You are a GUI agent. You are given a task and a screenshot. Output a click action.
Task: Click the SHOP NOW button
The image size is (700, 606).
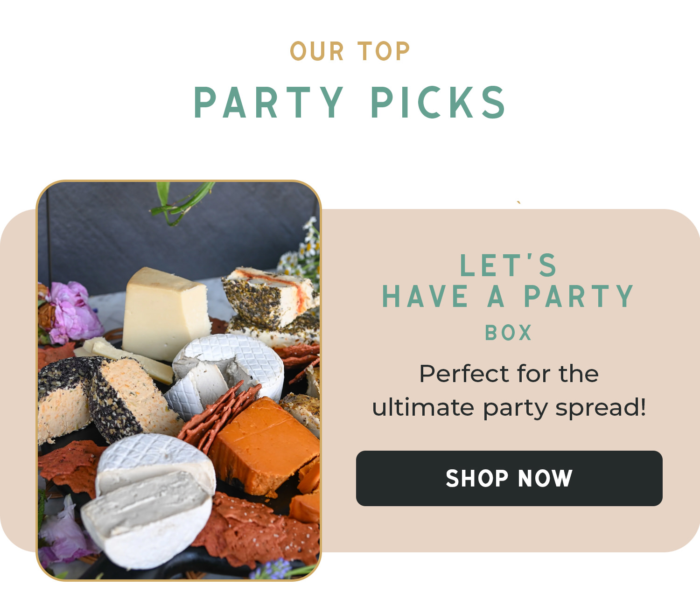pos(509,478)
